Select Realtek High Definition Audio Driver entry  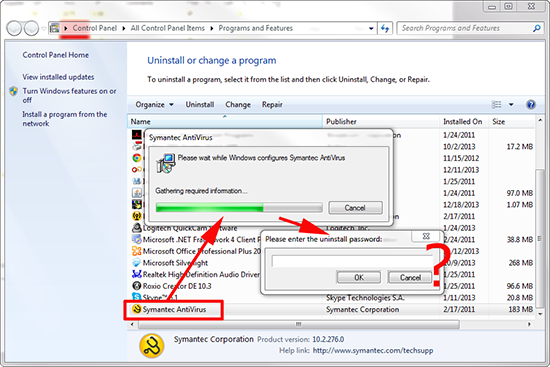point(201,274)
